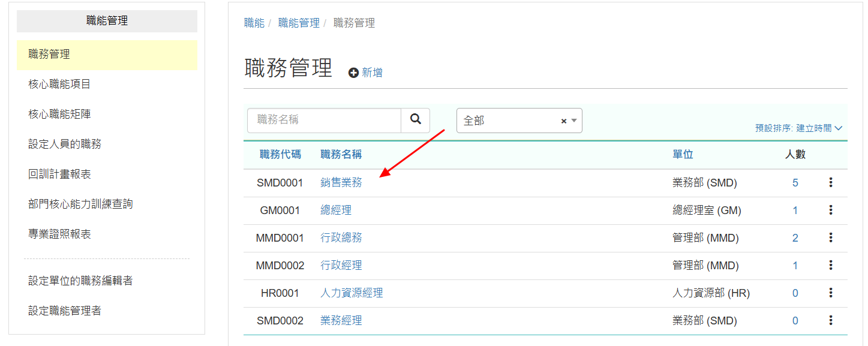Screen dimensions: 868x346
Task: Click job code SMD0002
Action: click(x=280, y=321)
